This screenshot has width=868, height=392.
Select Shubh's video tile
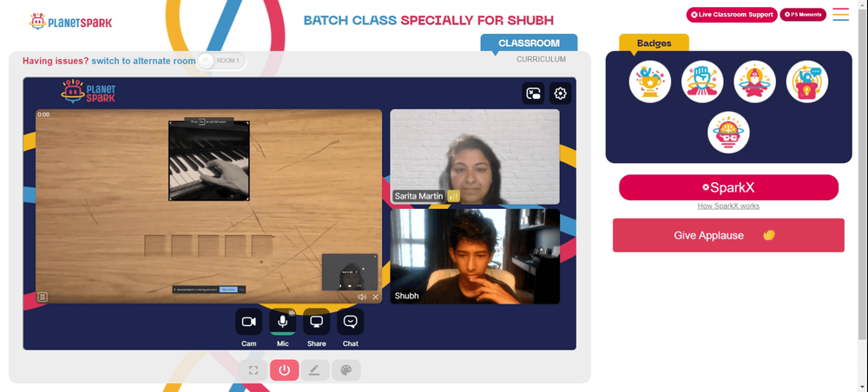[x=475, y=256]
